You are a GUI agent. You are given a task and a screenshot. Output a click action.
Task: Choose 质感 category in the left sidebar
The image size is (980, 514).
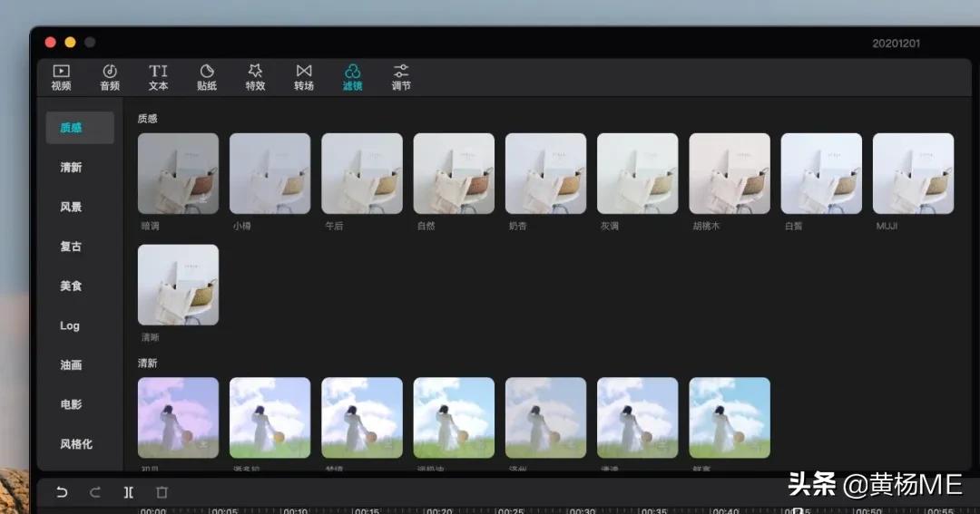point(80,128)
